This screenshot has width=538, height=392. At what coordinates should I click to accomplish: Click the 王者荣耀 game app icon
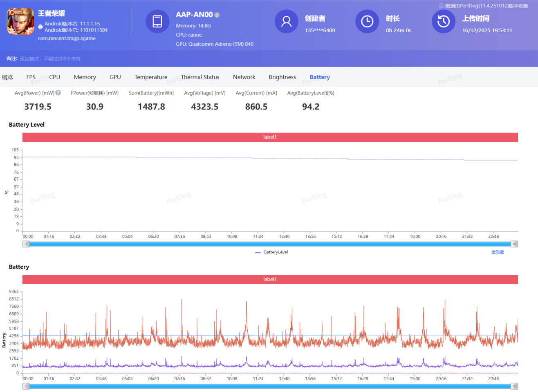click(20, 22)
